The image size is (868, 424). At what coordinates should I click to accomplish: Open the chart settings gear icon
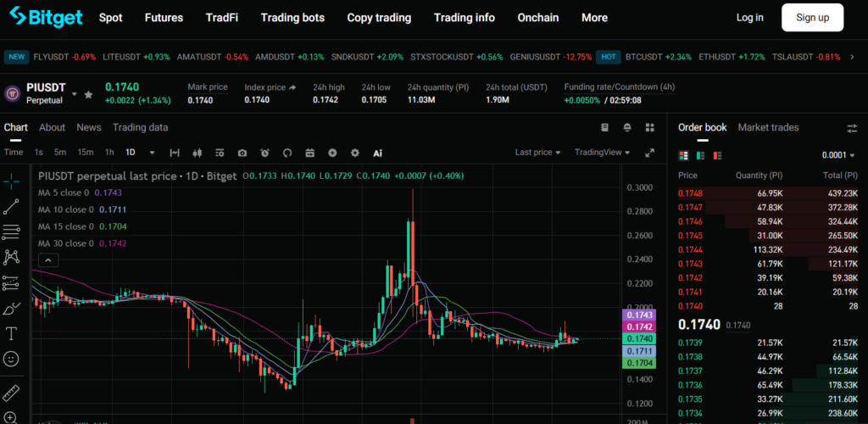[354, 153]
